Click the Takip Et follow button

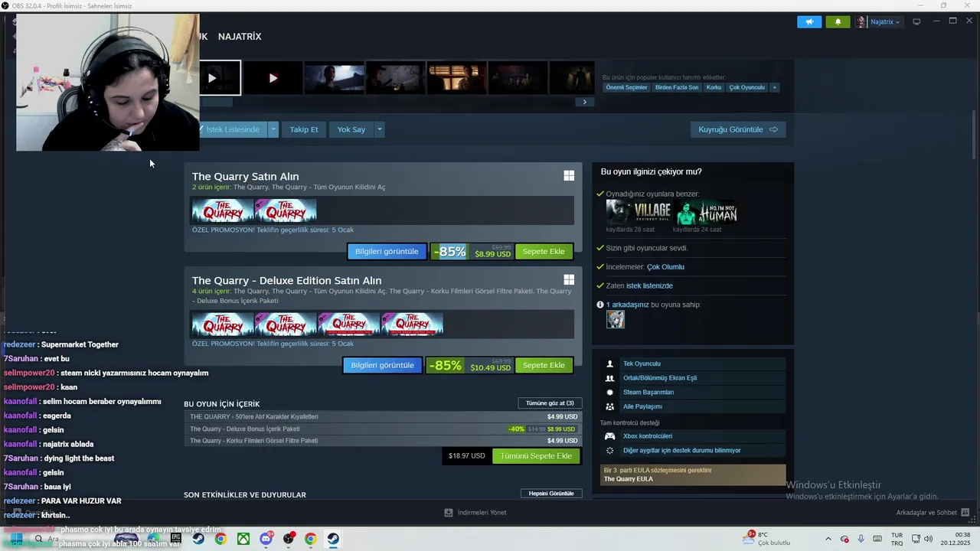(x=304, y=129)
